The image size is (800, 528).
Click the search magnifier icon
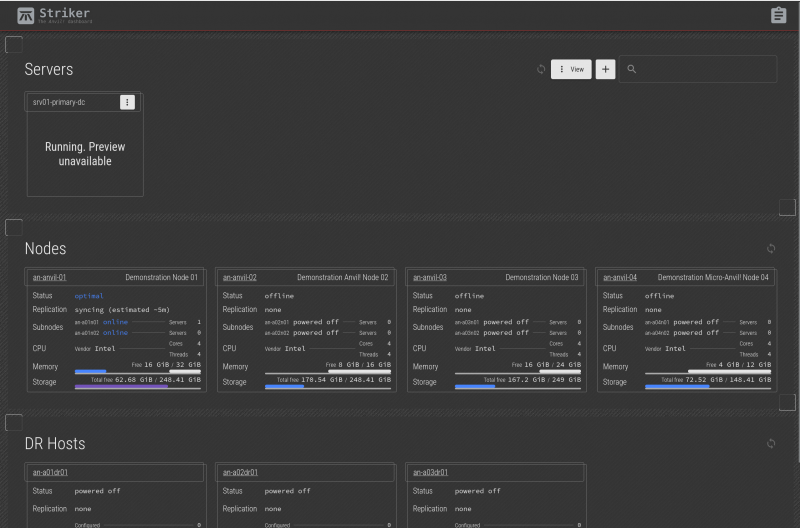point(631,69)
